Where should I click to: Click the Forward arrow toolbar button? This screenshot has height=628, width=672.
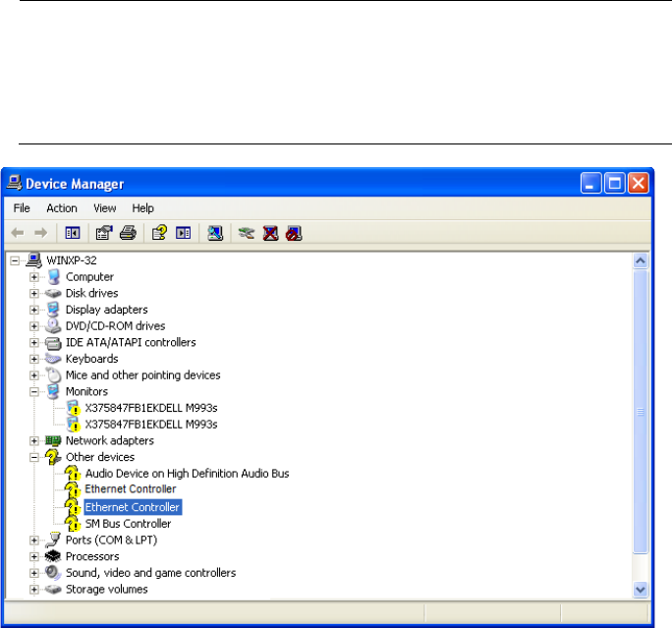(x=40, y=233)
